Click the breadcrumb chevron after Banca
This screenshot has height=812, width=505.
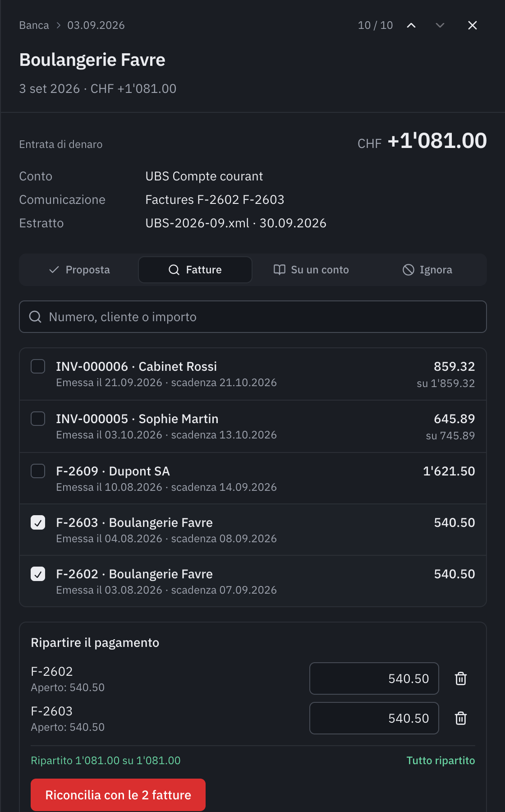click(58, 25)
